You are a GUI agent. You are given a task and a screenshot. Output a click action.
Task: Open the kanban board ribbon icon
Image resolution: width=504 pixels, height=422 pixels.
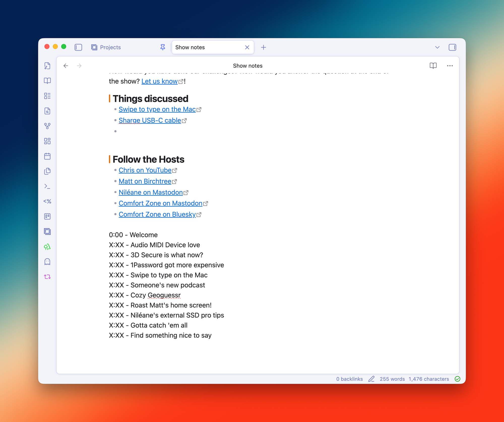[47, 217]
